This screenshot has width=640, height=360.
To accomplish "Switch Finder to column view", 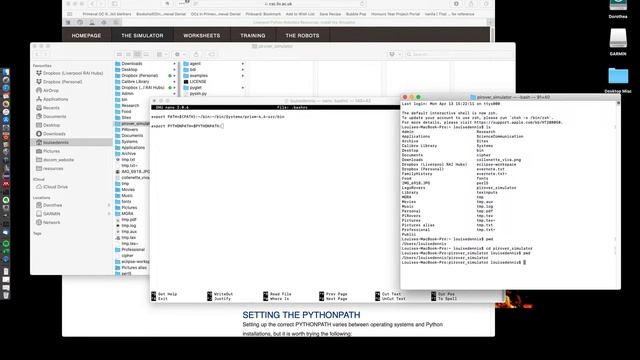I will (x=137, y=54).
